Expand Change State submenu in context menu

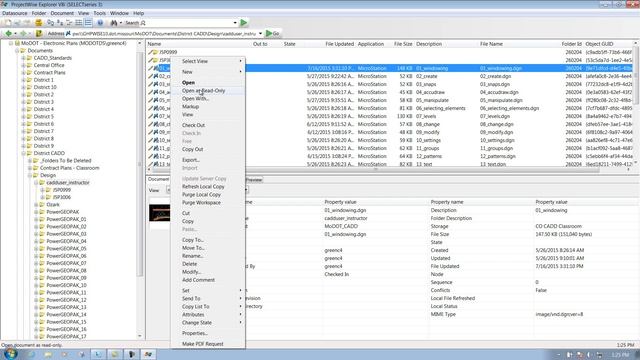point(208,323)
